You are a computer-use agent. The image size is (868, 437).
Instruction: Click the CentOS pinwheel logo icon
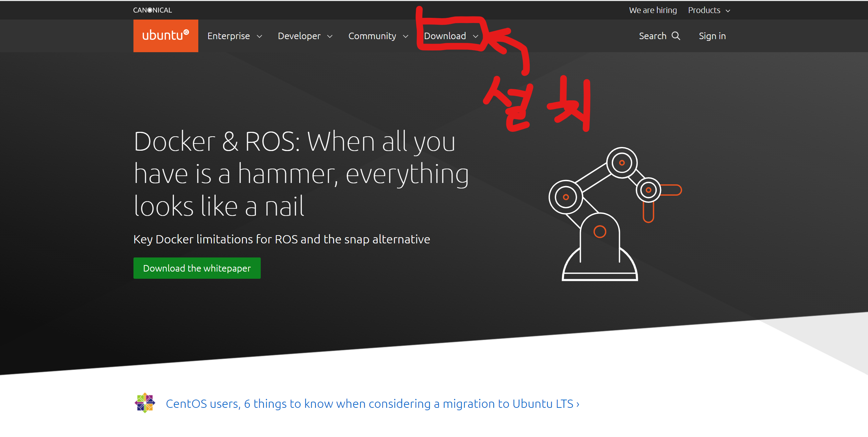coord(145,403)
